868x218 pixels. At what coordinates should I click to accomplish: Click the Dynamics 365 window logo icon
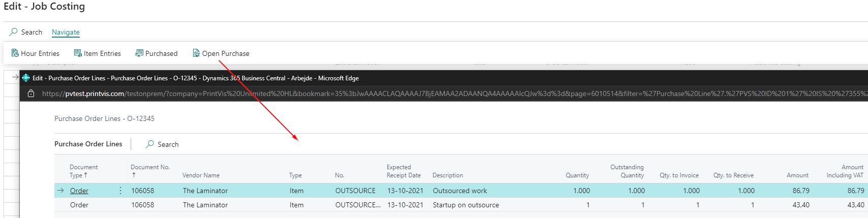[26, 78]
